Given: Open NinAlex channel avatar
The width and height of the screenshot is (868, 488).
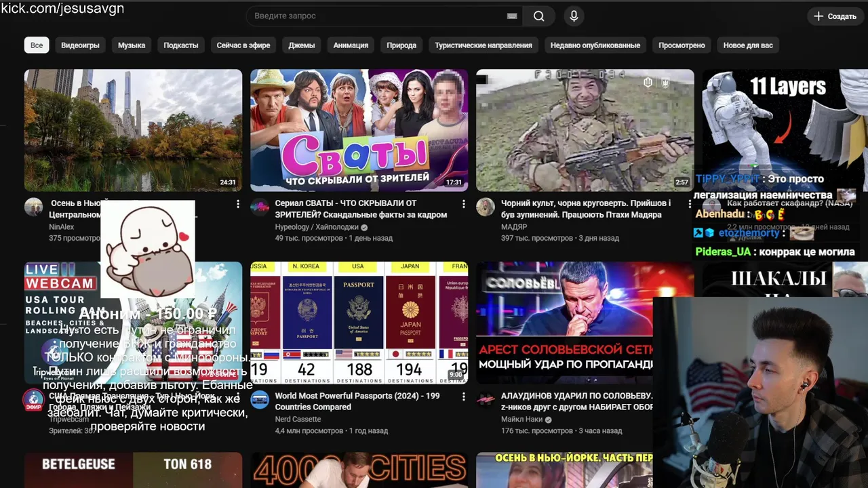Looking at the screenshot, I should (33, 207).
